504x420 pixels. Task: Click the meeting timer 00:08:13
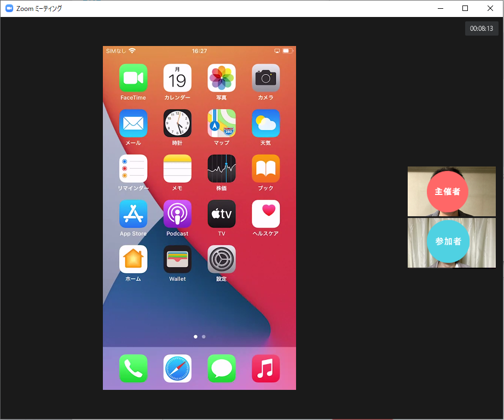point(482,28)
